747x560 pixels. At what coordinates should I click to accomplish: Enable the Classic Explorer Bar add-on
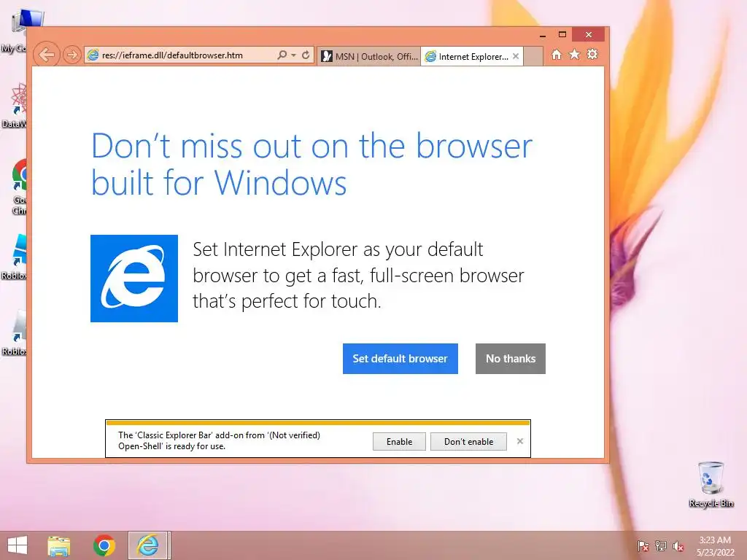[x=399, y=441]
